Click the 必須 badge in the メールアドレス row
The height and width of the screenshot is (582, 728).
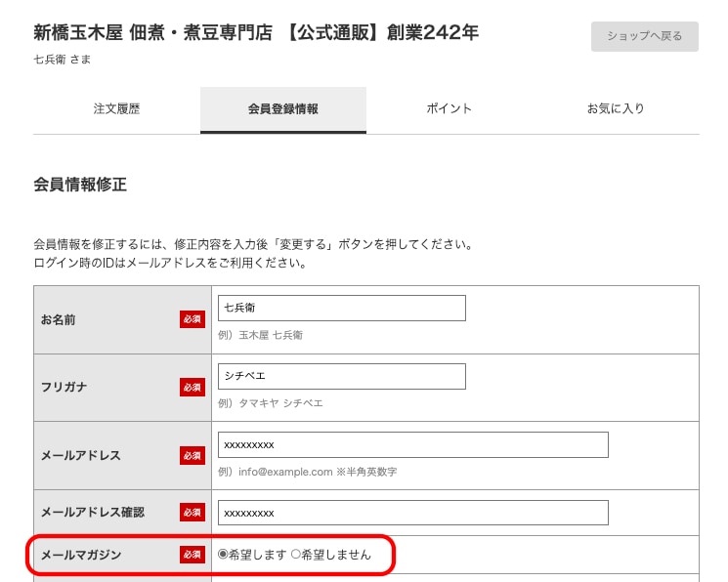pos(193,456)
